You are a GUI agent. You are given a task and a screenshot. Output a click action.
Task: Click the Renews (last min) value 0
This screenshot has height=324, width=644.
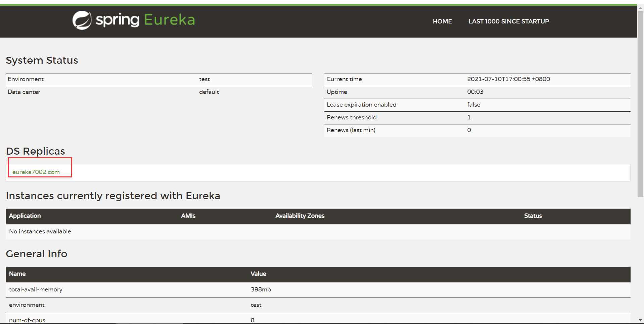pos(469,130)
